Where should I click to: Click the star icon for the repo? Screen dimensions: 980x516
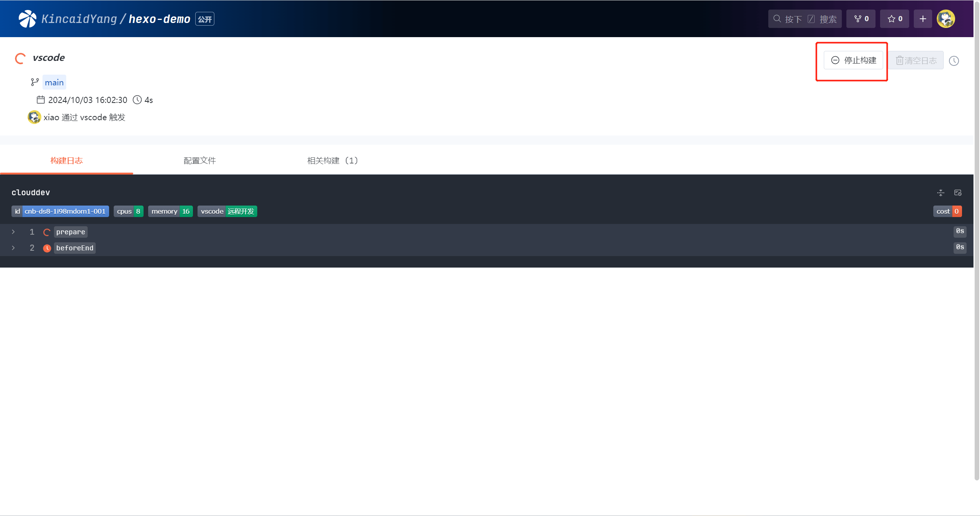pos(892,18)
